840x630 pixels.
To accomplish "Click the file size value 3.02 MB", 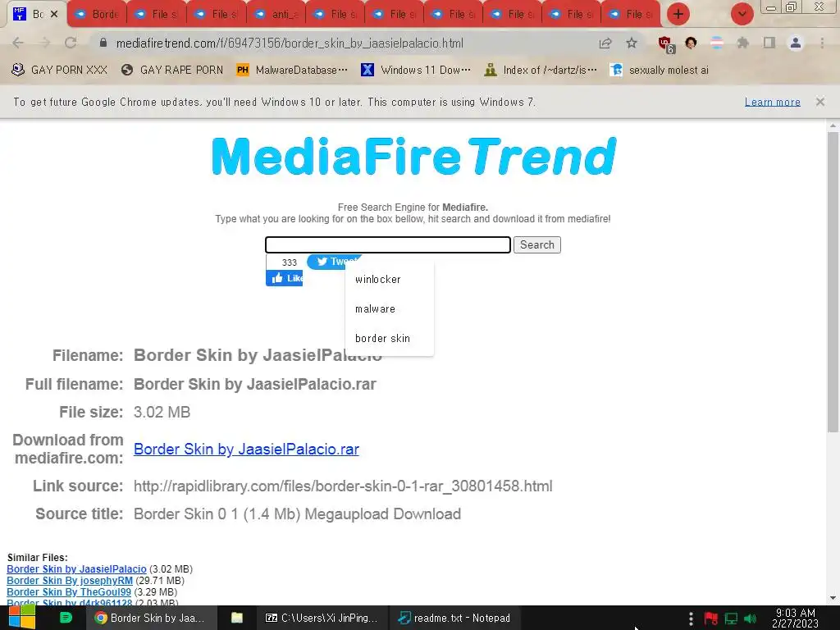I will click(x=162, y=412).
